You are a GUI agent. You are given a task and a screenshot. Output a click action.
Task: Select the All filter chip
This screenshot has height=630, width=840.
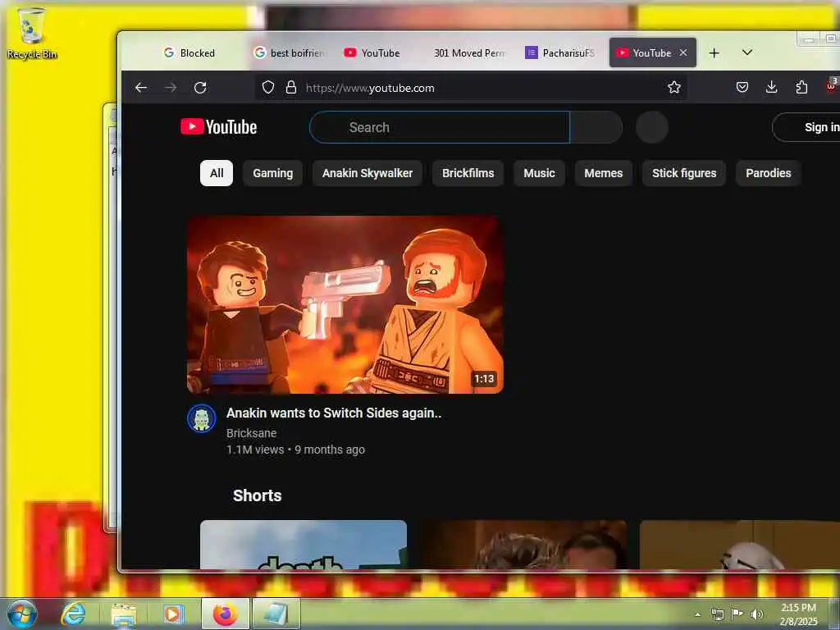click(x=217, y=173)
